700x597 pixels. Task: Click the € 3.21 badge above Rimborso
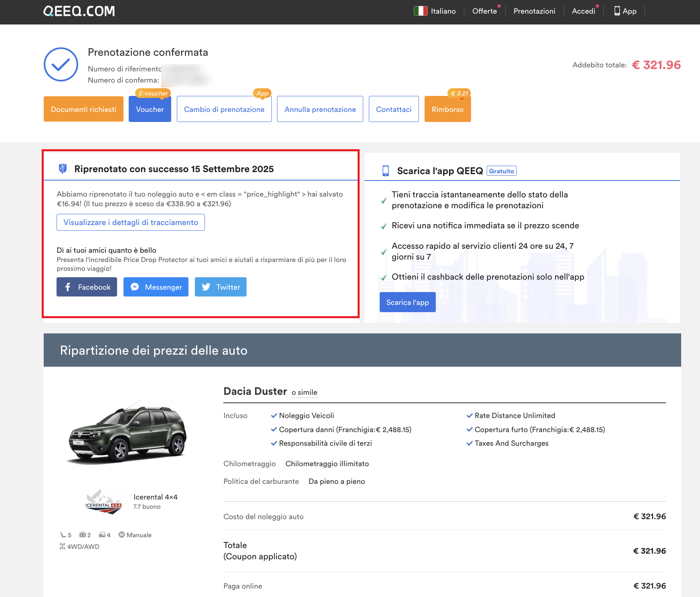[459, 93]
